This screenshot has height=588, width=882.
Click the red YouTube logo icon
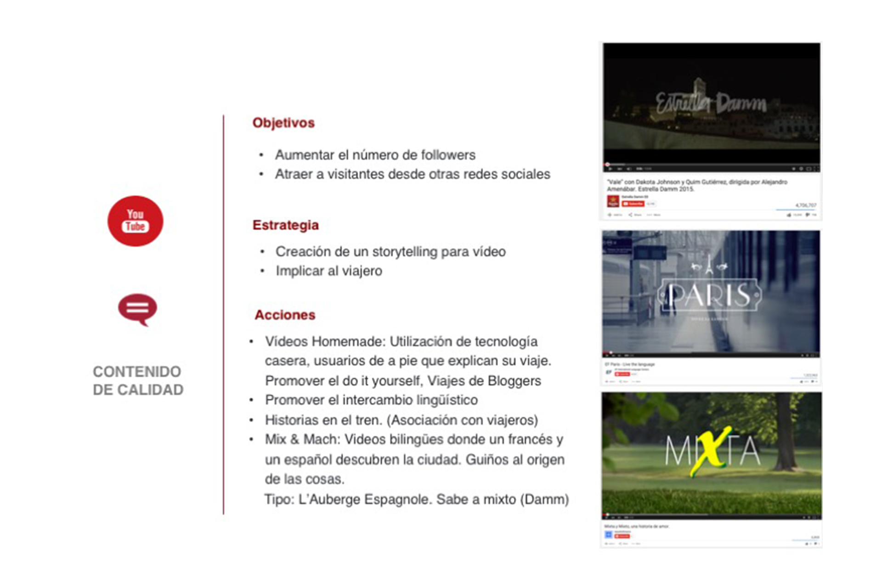tap(135, 221)
